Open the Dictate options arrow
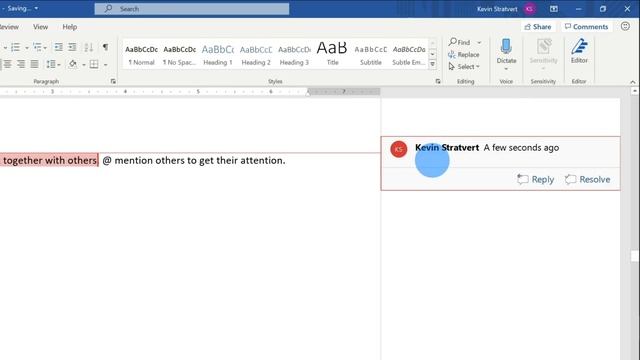 coord(506,69)
